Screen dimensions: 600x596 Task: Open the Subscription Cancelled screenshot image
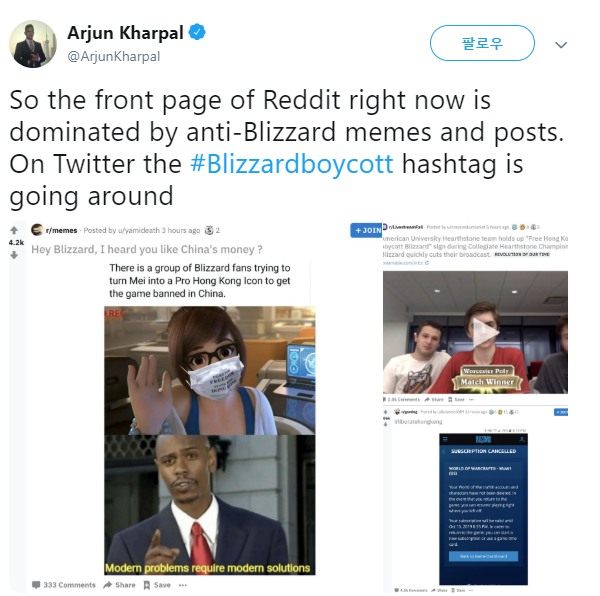tap(483, 509)
